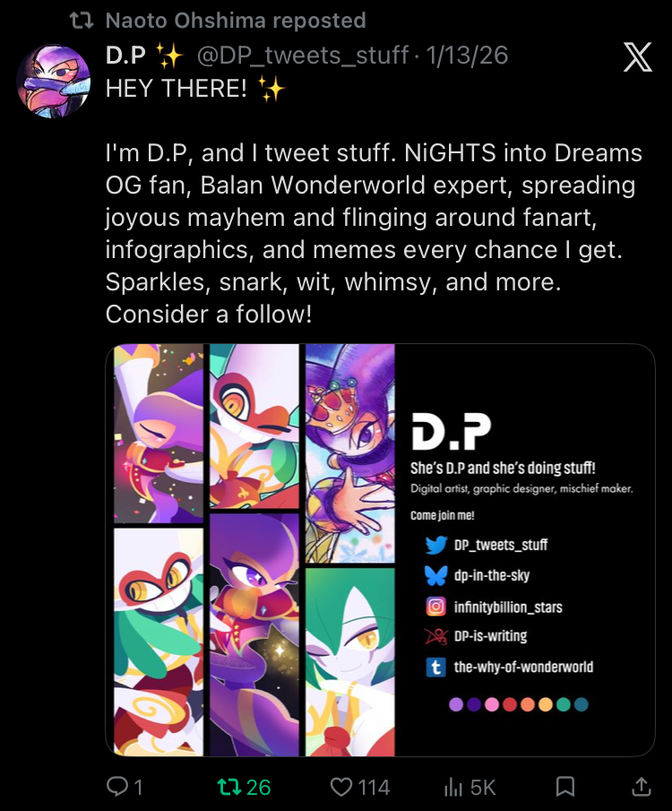672x811 pixels.
Task: Bookmark this post
Action: (564, 787)
